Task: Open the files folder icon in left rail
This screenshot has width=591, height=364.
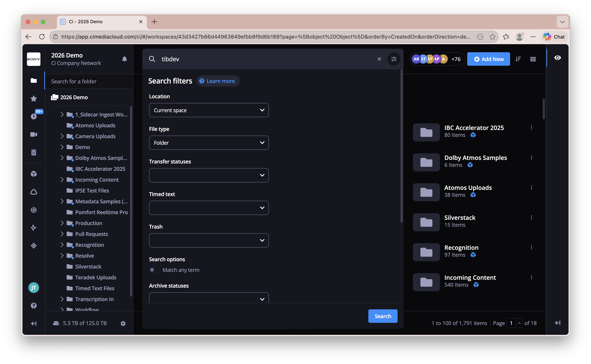Action: pos(34,80)
